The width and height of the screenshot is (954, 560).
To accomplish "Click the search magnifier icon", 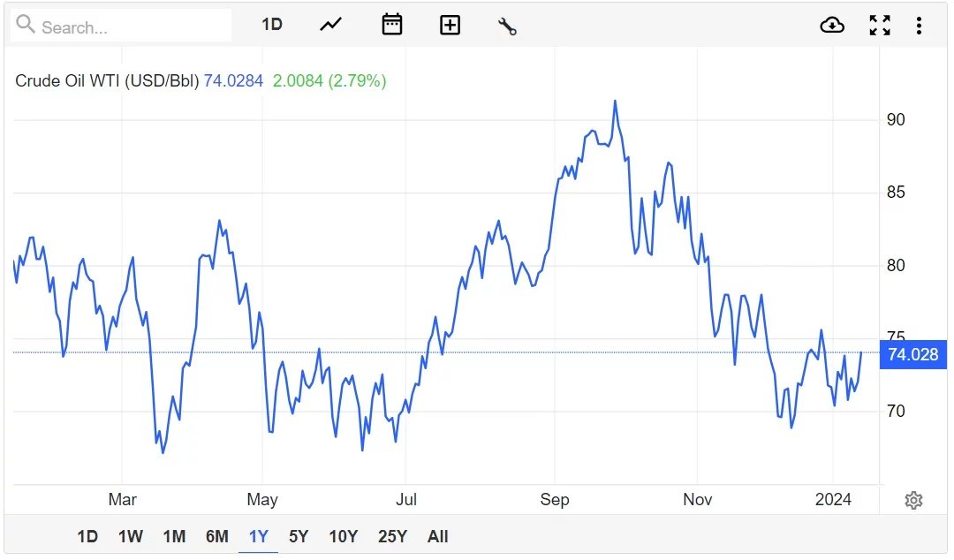I will click(x=26, y=25).
